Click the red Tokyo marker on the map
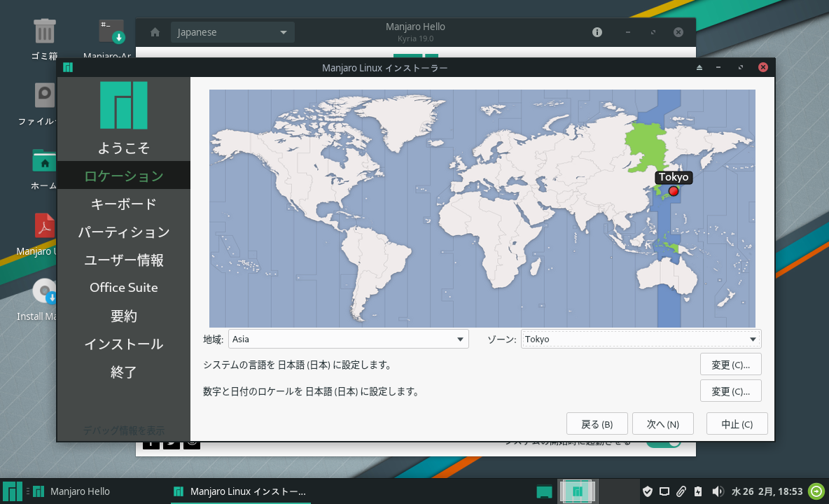 pos(673,190)
